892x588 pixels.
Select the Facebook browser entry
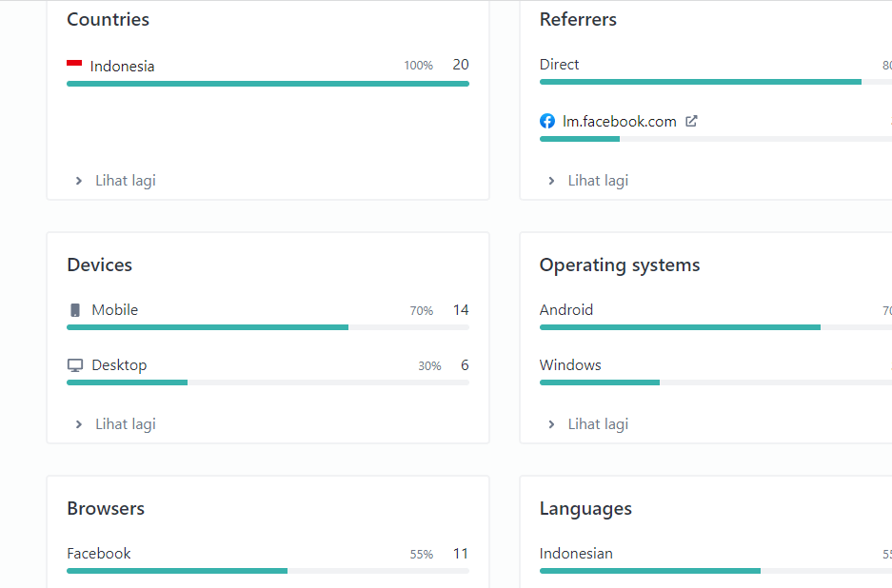(x=99, y=554)
